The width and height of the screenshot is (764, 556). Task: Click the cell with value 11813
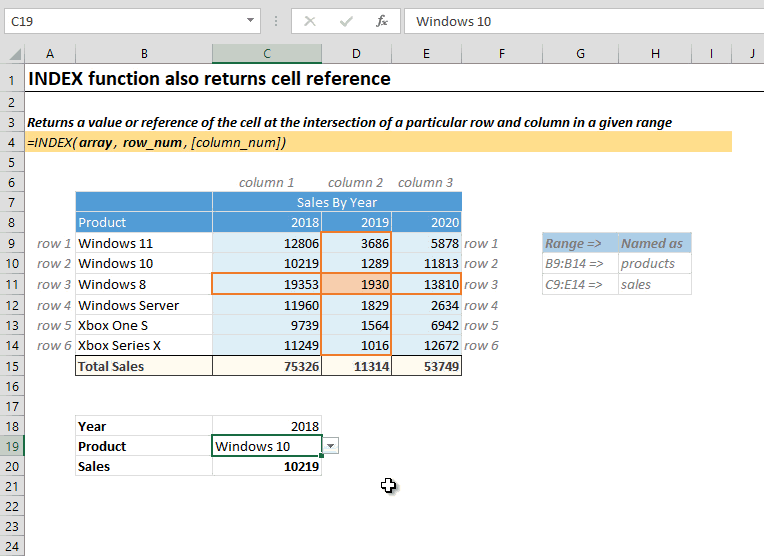coord(426,263)
